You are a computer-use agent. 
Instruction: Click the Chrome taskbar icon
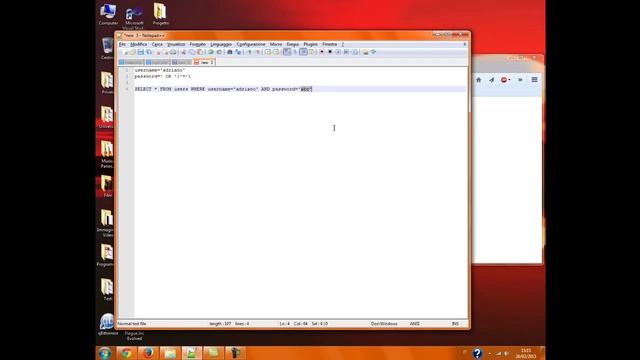tap(127, 353)
